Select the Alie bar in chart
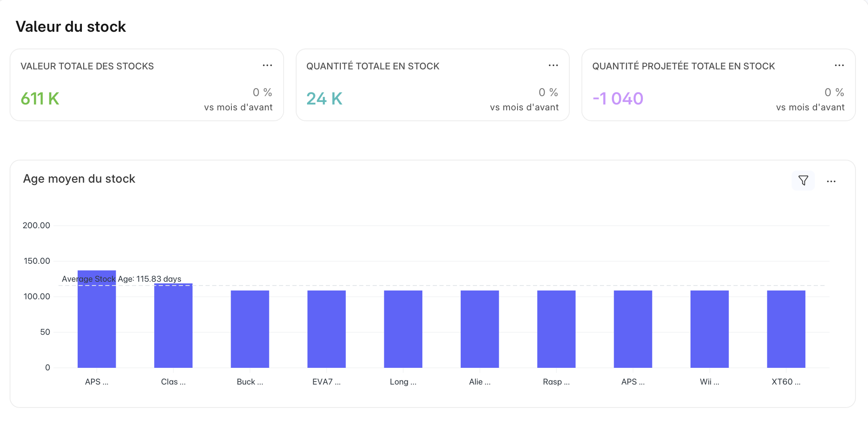 480,329
